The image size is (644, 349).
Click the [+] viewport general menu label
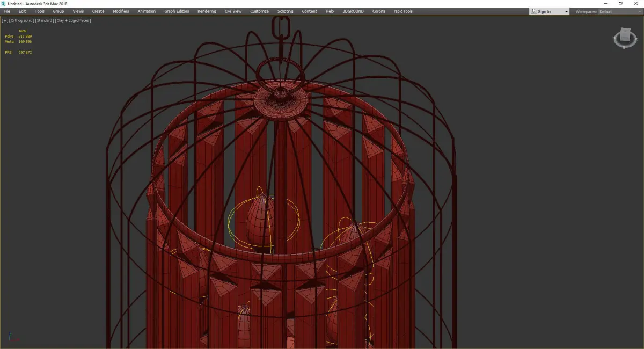[x=5, y=20]
